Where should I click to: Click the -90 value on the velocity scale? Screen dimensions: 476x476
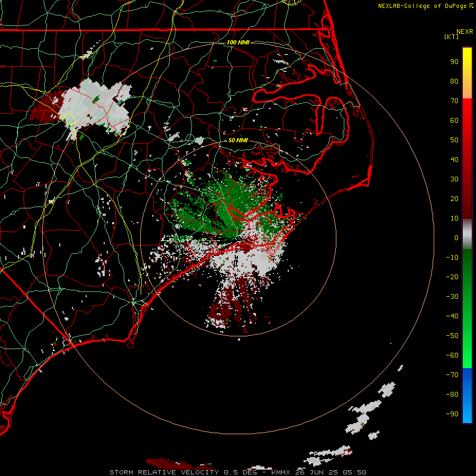pos(452,414)
